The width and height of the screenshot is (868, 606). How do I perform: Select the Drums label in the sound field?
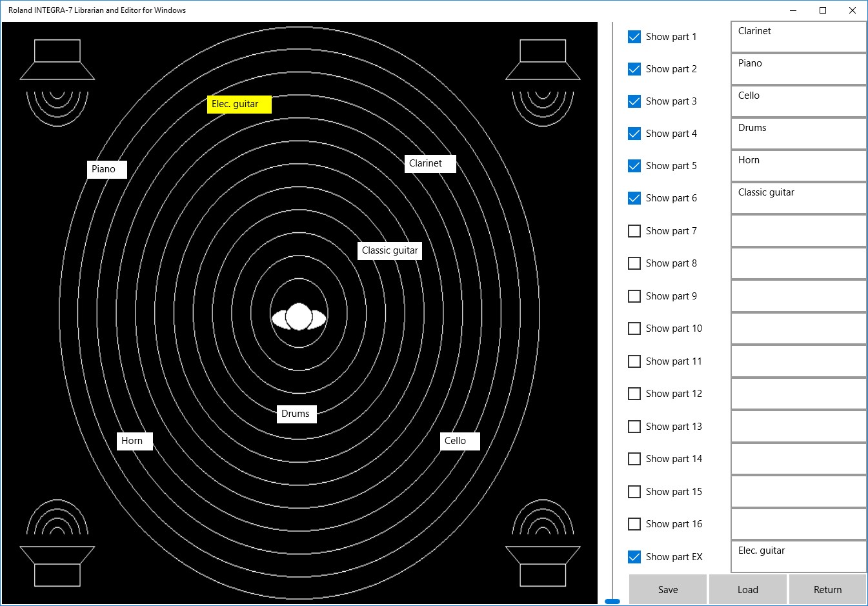(x=297, y=414)
